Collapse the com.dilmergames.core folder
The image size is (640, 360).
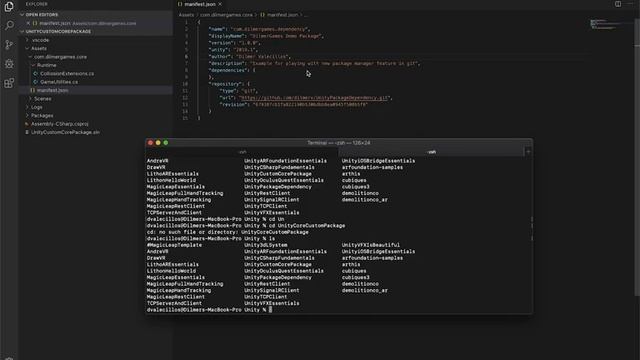click(30, 57)
